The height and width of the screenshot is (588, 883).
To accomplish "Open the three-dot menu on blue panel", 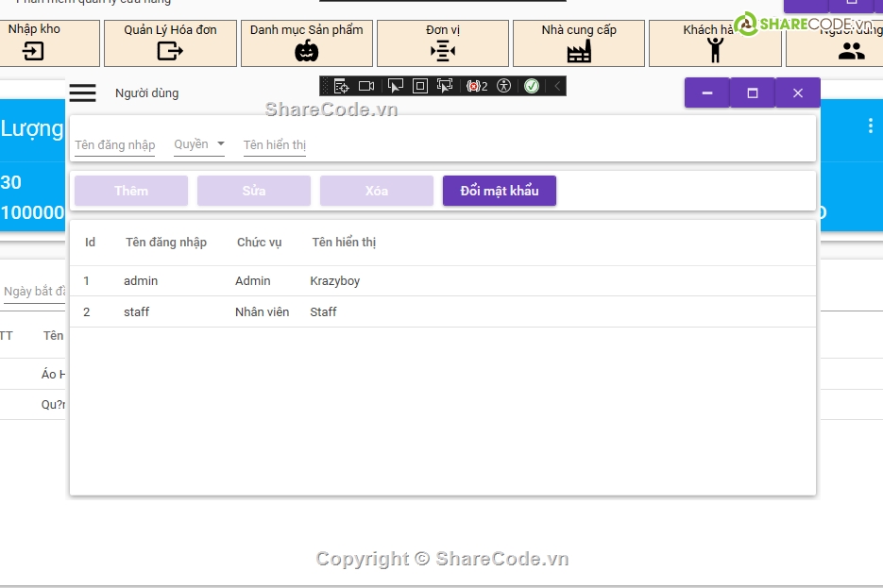I will (x=870, y=126).
